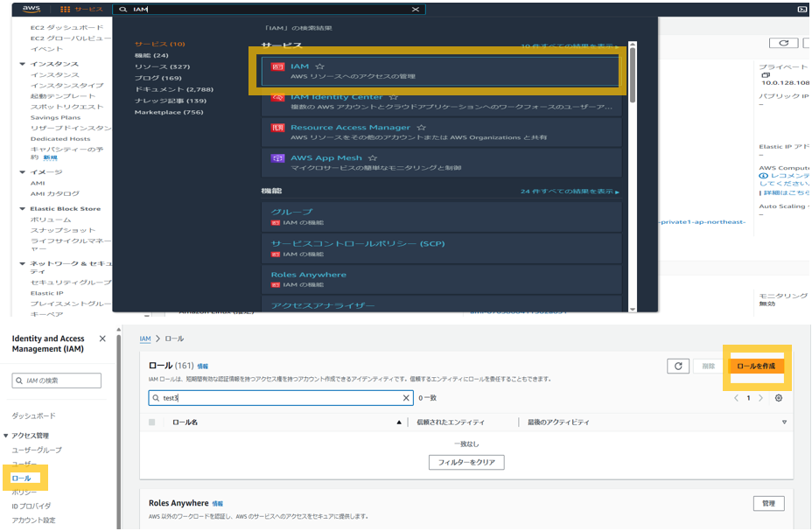Sort roles by ロール名 using the arrow
812x531 pixels.
(x=399, y=423)
